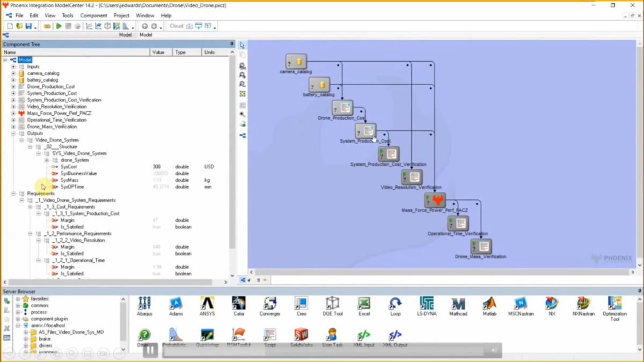Expand the favorites node in Server Browser

pyautogui.click(x=18, y=299)
